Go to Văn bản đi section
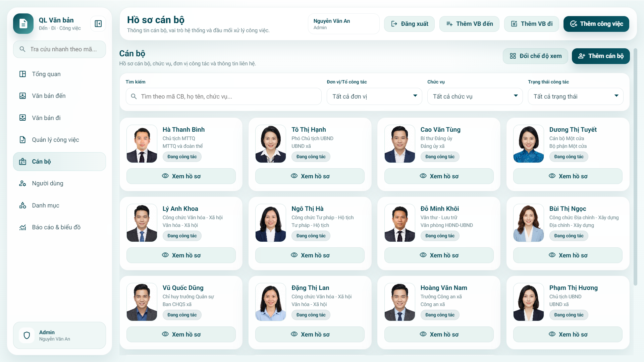The width and height of the screenshot is (644, 362). point(46,118)
